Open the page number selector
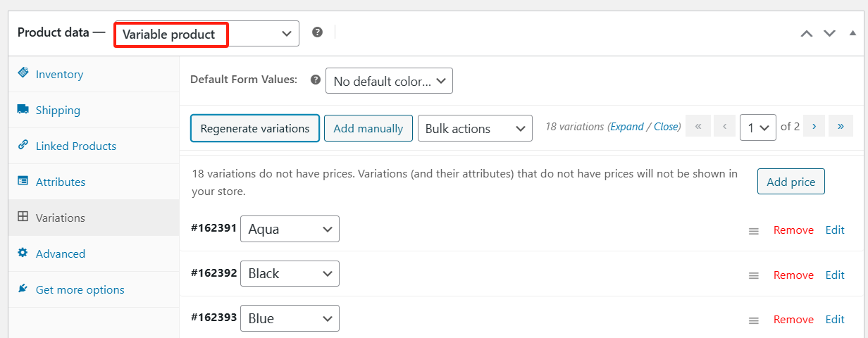868x338 pixels. click(x=757, y=128)
